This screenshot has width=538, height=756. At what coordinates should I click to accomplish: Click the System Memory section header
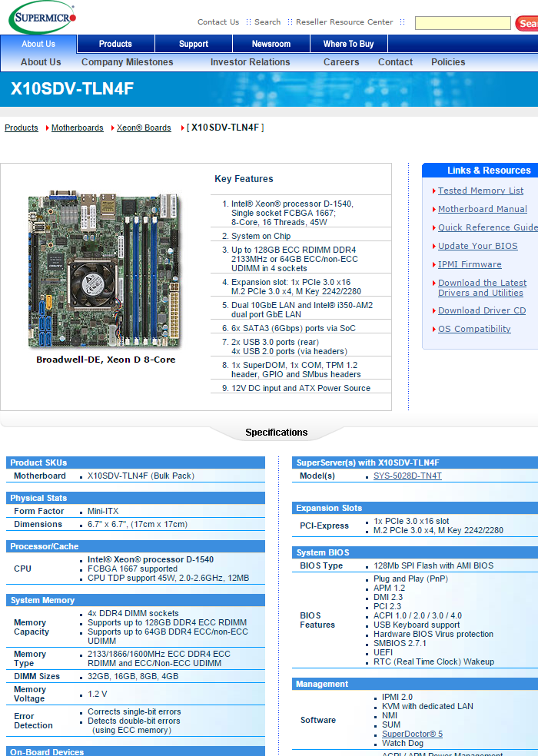(x=135, y=600)
